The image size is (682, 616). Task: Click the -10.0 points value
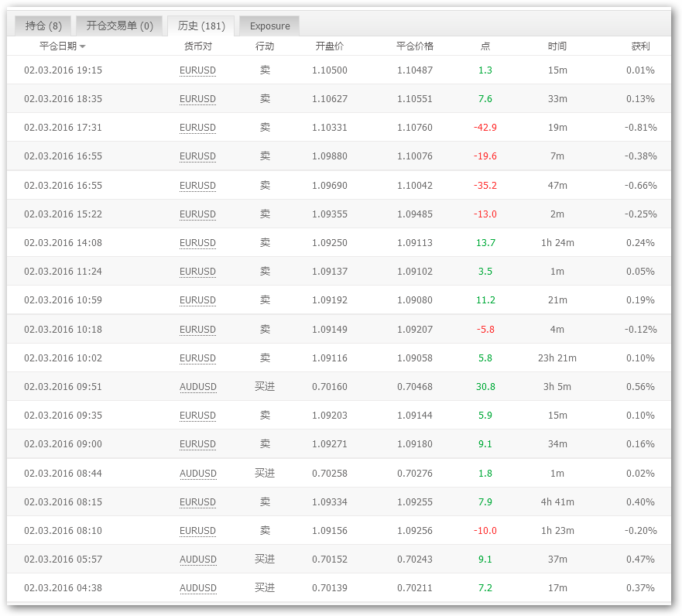tap(485, 531)
